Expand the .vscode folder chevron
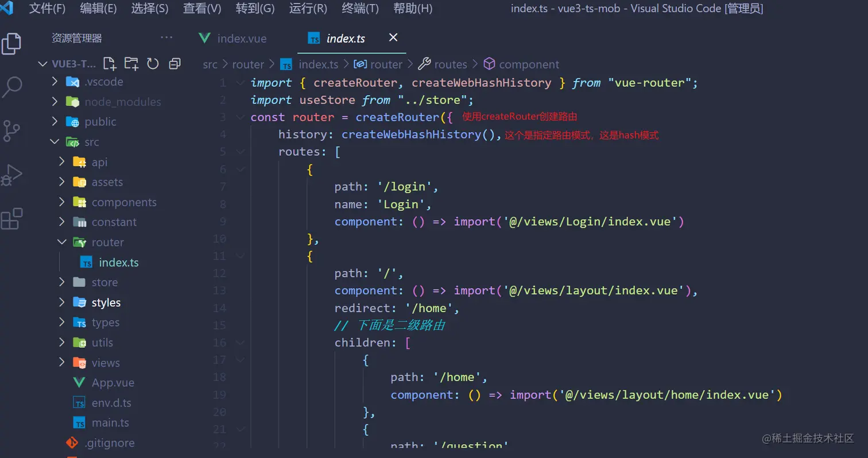 coord(55,82)
